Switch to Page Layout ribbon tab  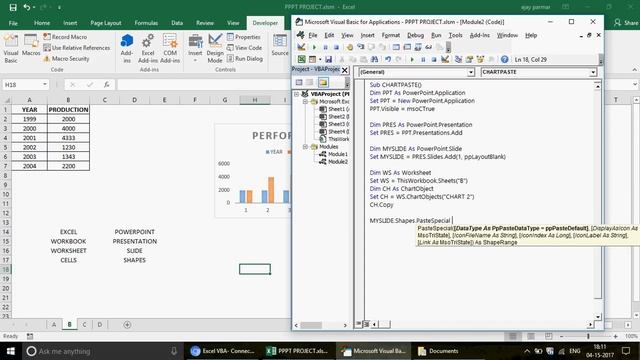(x=106, y=23)
